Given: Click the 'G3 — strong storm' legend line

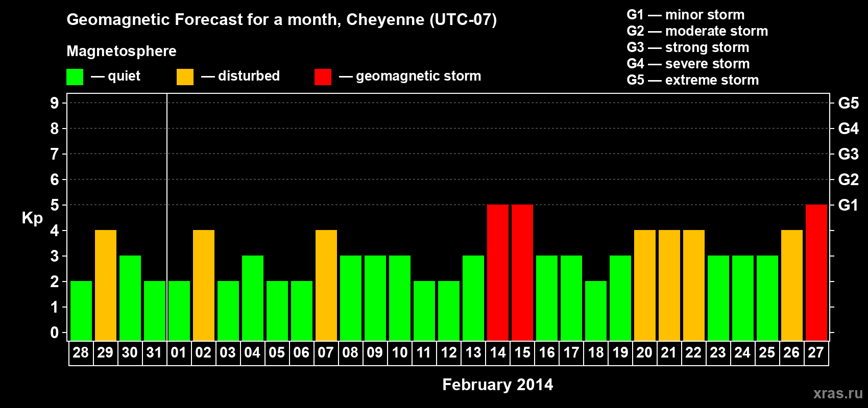Looking at the screenshot, I should [688, 47].
